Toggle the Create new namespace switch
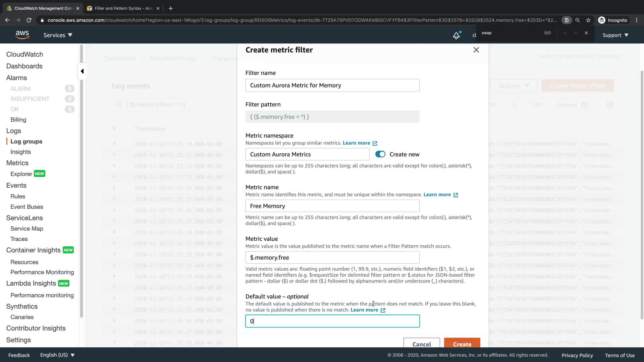Screen dimensions: 644x362 [x=380, y=154]
